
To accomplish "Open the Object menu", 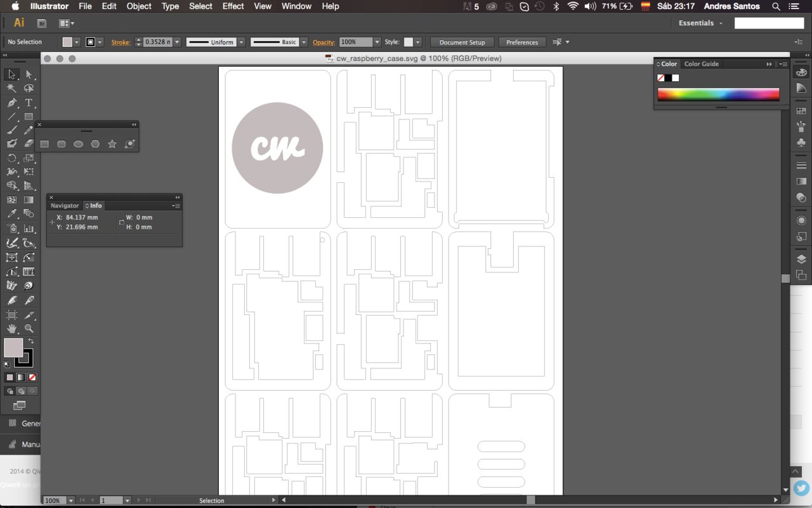I will 139,6.
